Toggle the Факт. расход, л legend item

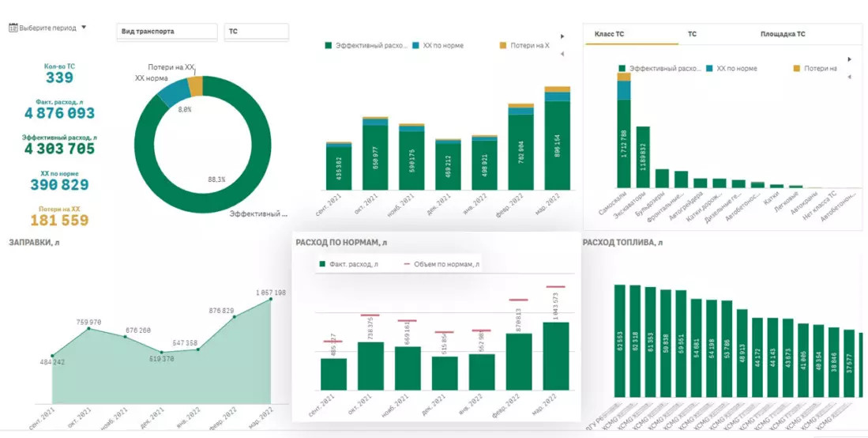[349, 265]
